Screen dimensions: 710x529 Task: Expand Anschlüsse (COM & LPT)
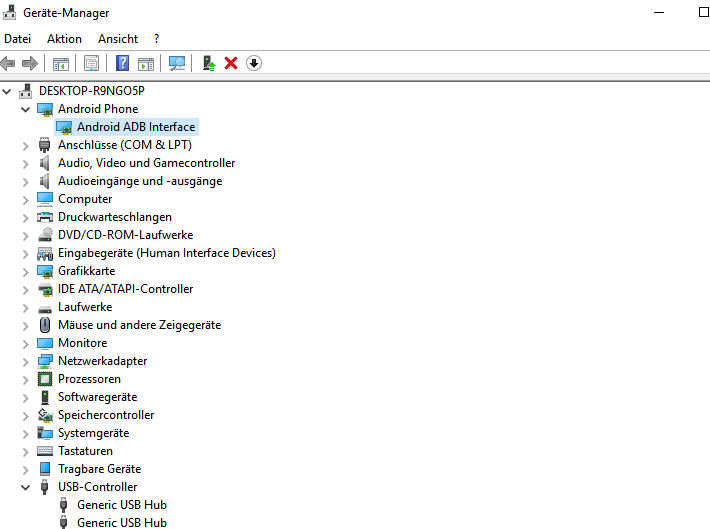click(25, 146)
